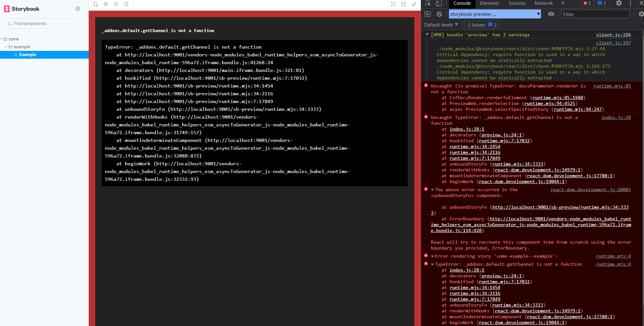The width and height of the screenshot is (644, 326).
Task: Copy the canvas link
Action: tap(414, 4)
